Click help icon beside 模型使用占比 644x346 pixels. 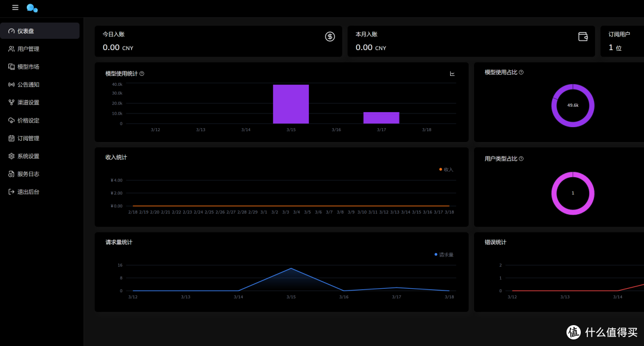521,72
